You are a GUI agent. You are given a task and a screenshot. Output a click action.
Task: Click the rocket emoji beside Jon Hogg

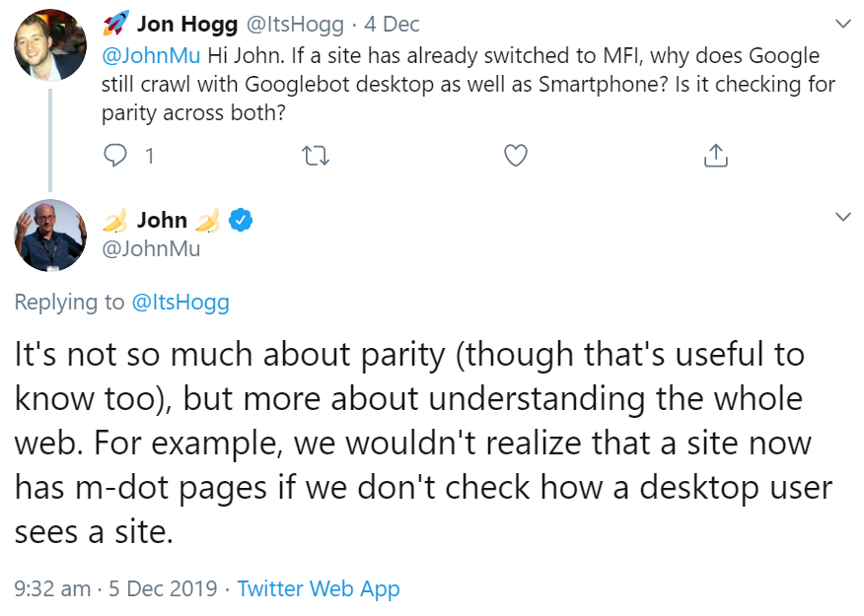115,24
